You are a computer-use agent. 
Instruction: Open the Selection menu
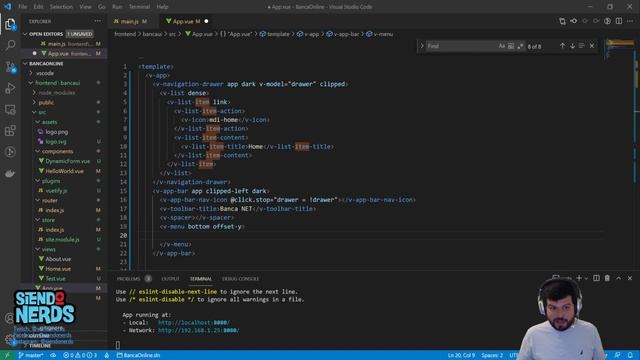tap(61, 7)
